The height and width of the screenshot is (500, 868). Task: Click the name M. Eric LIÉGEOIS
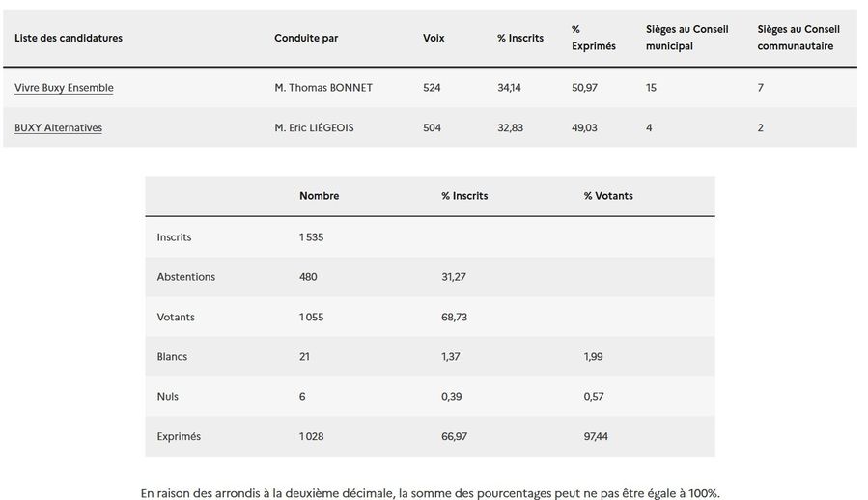(x=314, y=127)
